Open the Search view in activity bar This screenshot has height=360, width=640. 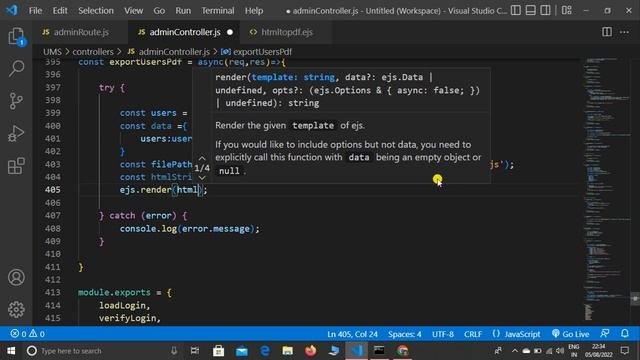pyautogui.click(x=16, y=68)
